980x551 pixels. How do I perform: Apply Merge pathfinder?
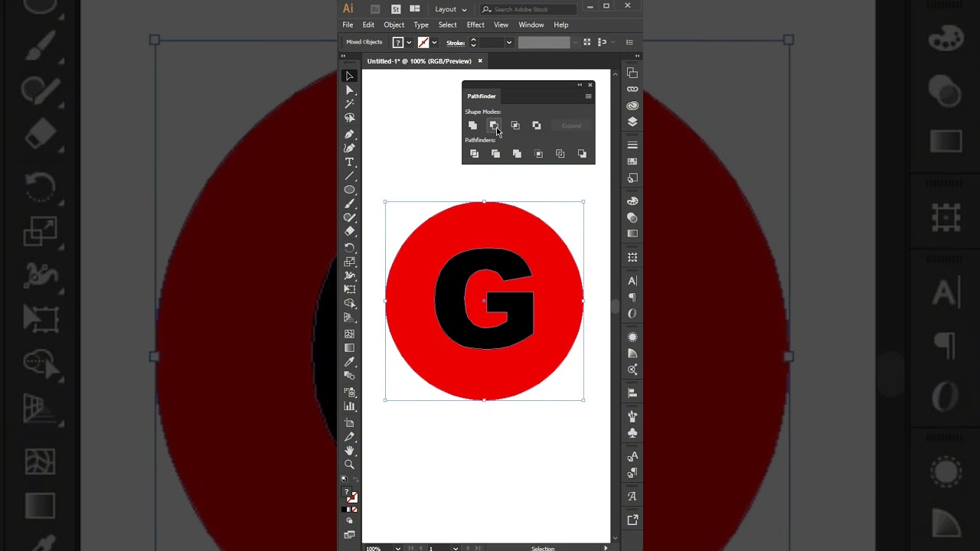pos(517,154)
